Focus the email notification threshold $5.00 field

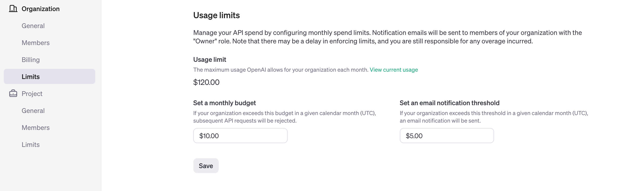tap(446, 136)
